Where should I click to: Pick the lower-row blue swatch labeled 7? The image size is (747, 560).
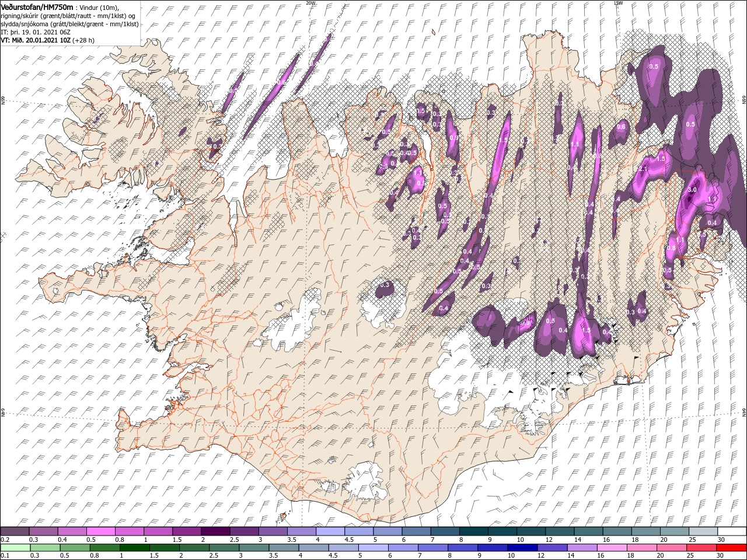[x=433, y=547]
